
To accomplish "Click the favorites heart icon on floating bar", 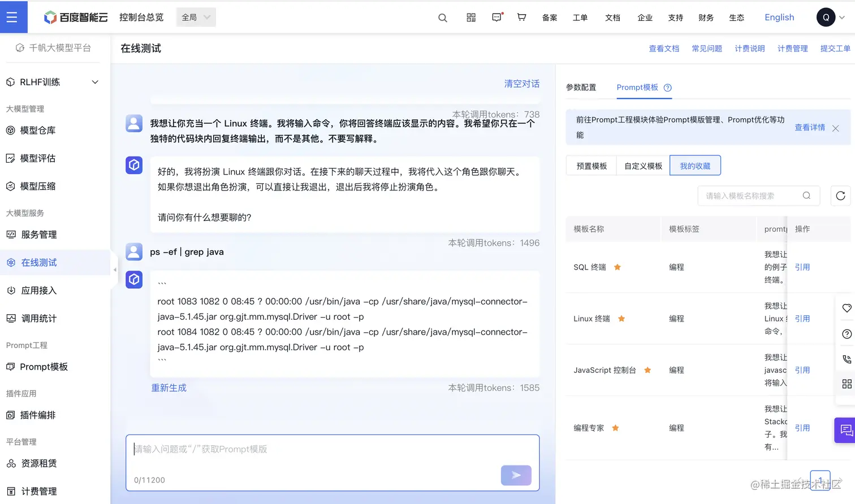I will [847, 308].
